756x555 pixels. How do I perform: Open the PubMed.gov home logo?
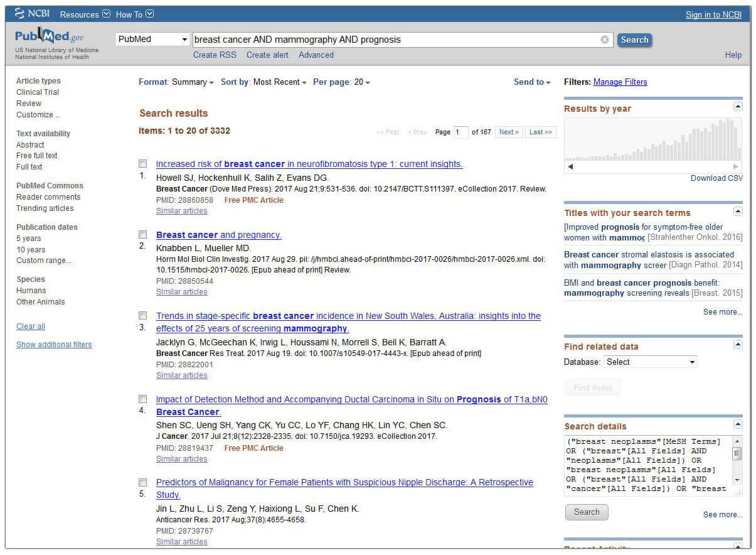pos(49,36)
